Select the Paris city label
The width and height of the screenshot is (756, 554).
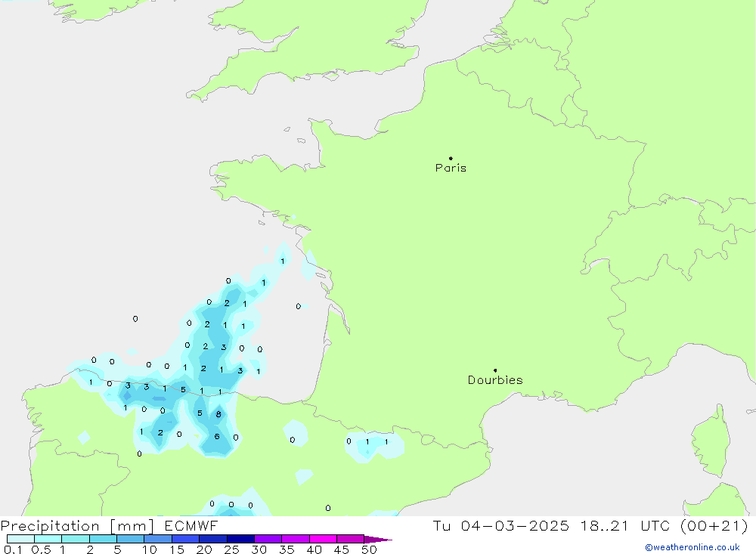(x=451, y=169)
